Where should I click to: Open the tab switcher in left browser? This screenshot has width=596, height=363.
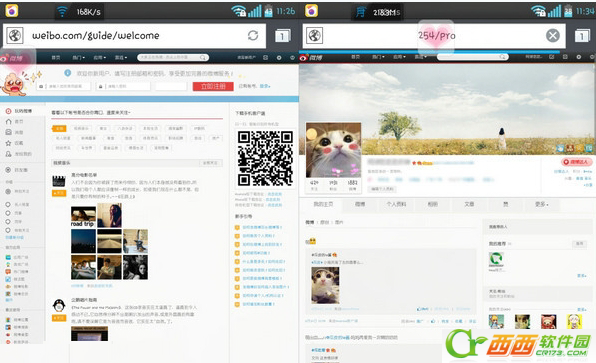[282, 36]
